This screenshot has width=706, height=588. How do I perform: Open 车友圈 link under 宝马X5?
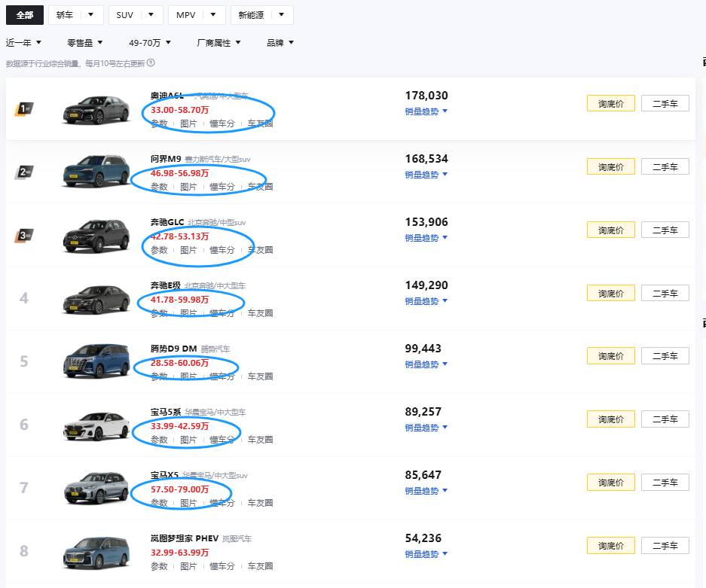click(260, 502)
